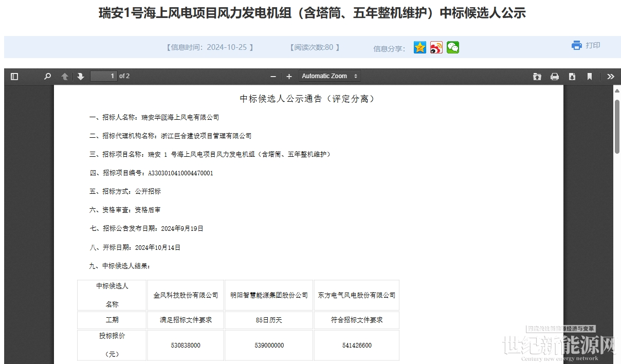Viewport: 621px width, 364px height.
Task: Click the vertical scrollbar thumb
Action: [x=617, y=126]
